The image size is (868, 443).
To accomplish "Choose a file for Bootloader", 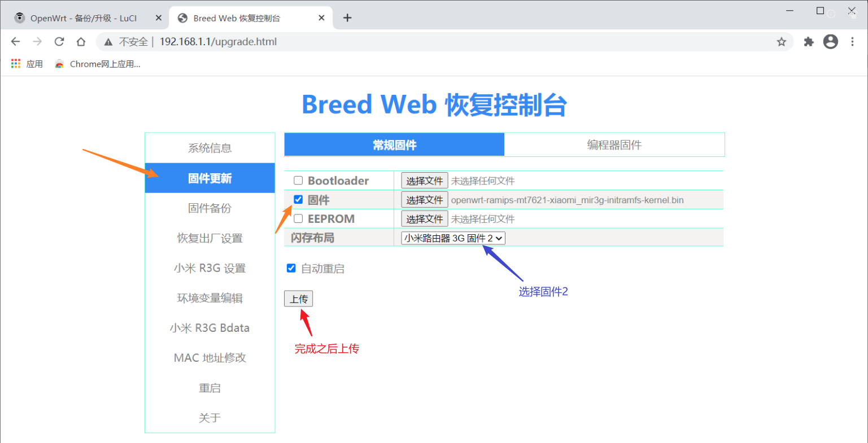I will [425, 181].
